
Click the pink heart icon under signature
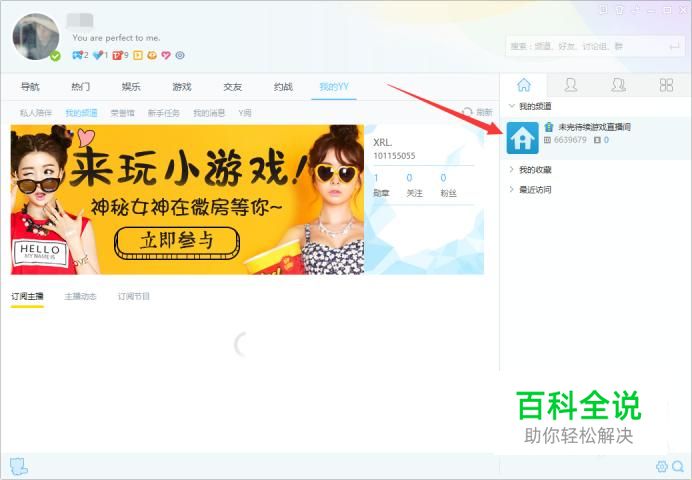(x=166, y=55)
